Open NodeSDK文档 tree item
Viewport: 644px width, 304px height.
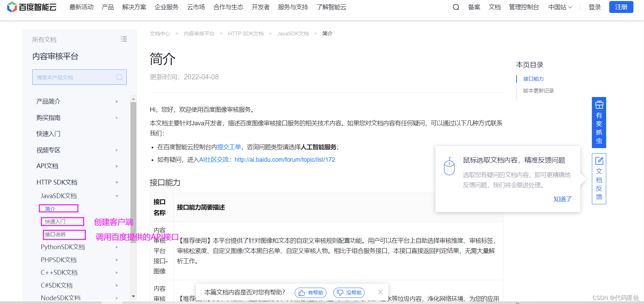61,298
